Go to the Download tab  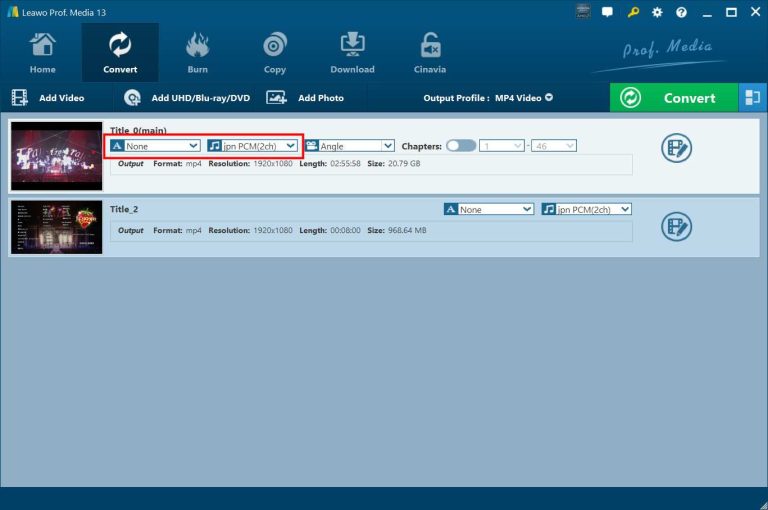click(352, 53)
